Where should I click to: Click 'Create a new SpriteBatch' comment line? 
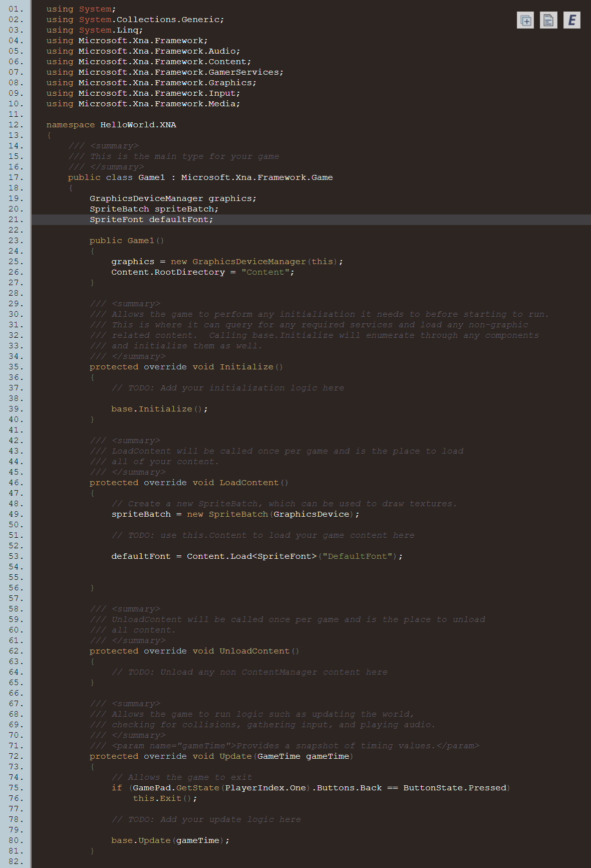click(x=284, y=504)
